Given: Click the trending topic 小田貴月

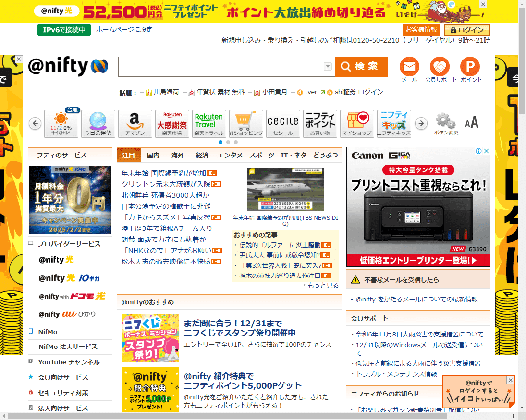Looking at the screenshot, I should click(274, 92).
